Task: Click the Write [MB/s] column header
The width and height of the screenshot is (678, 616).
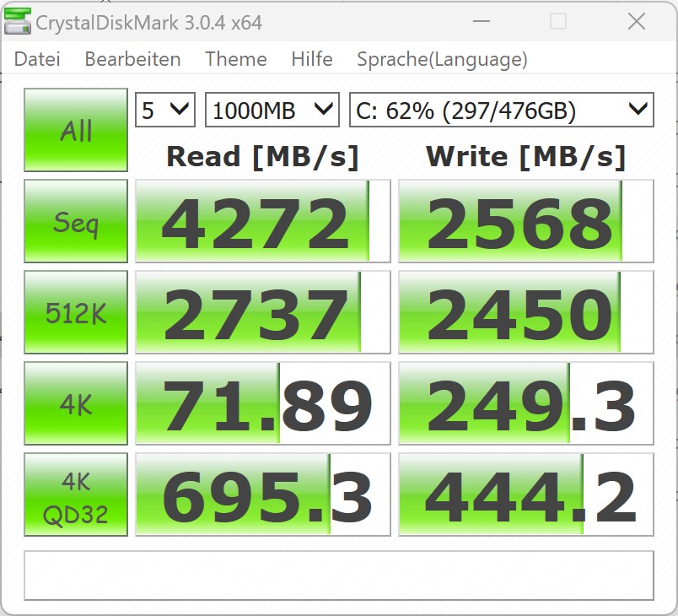Action: [526, 157]
